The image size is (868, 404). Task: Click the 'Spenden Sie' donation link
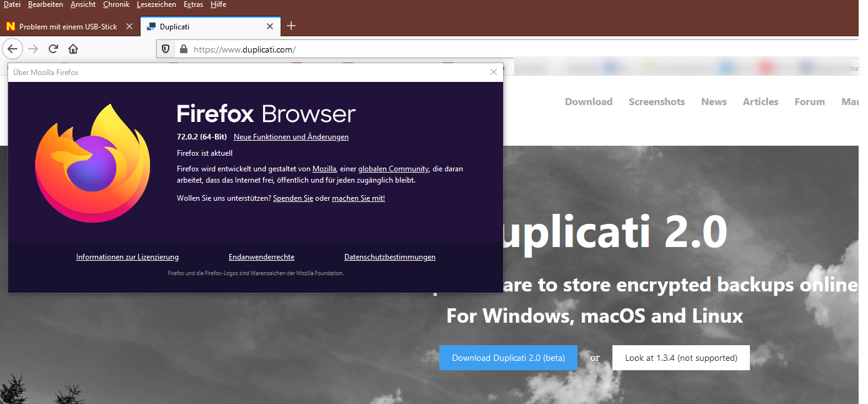pyautogui.click(x=293, y=198)
